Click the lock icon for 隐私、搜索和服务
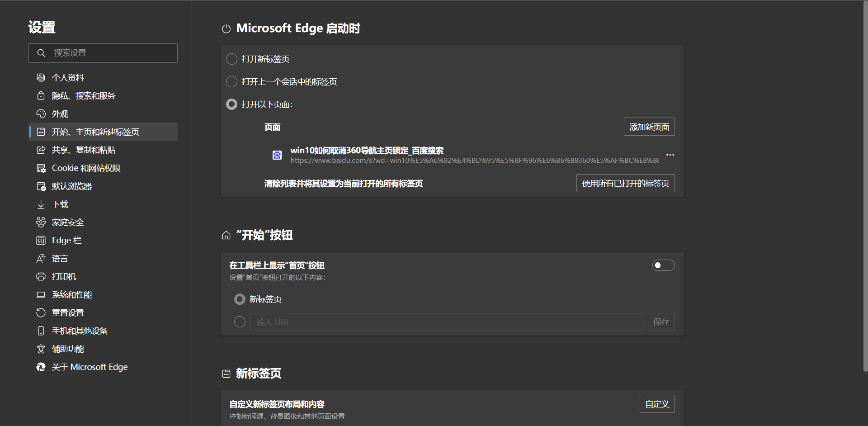The width and height of the screenshot is (868, 426). [x=41, y=95]
